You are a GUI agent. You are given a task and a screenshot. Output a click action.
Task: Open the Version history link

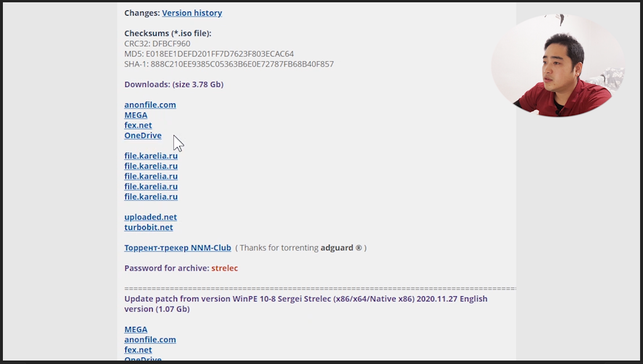(192, 13)
